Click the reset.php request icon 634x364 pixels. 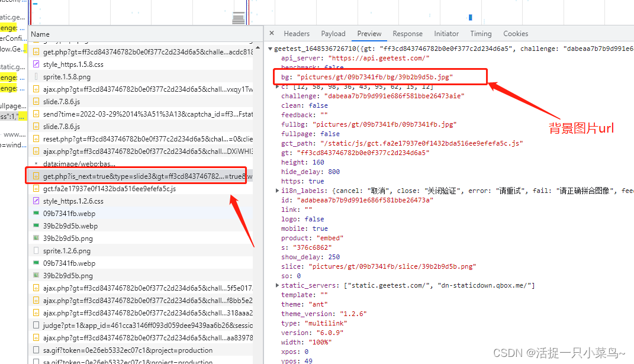(37, 139)
